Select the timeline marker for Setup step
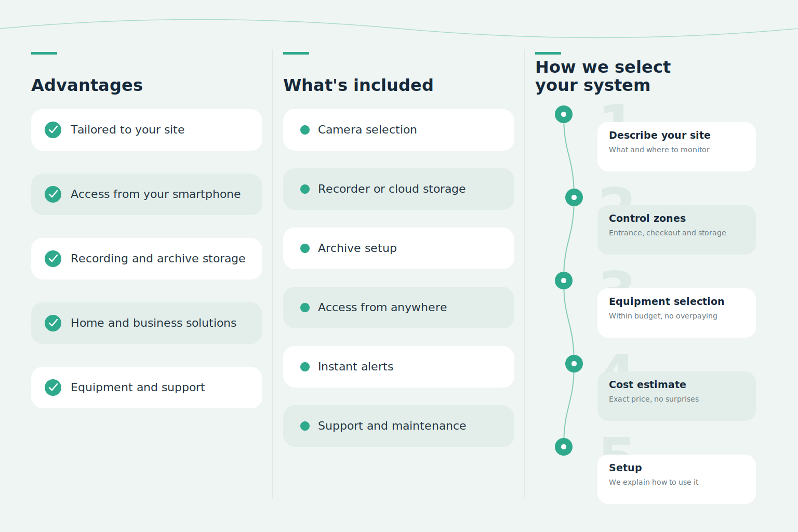Image resolution: width=798 pixels, height=532 pixels. [564, 447]
